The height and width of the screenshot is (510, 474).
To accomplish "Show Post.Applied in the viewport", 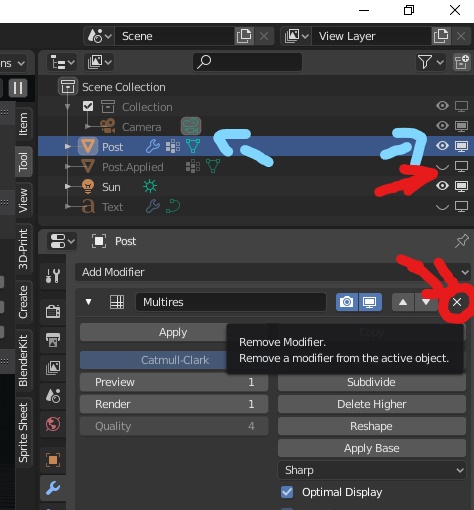I will coord(442,167).
